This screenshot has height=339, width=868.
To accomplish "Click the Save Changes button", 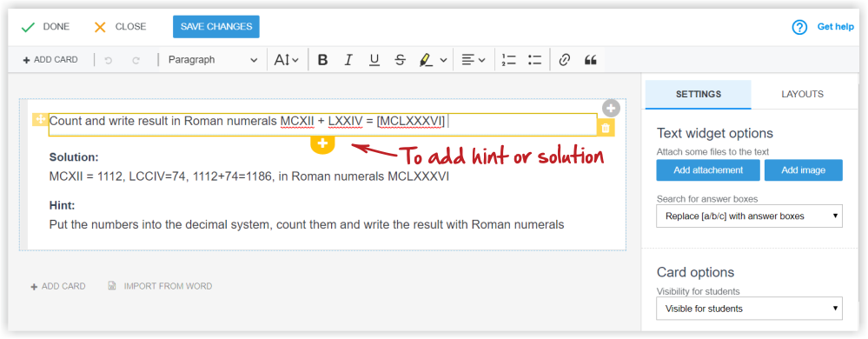I will tap(215, 27).
